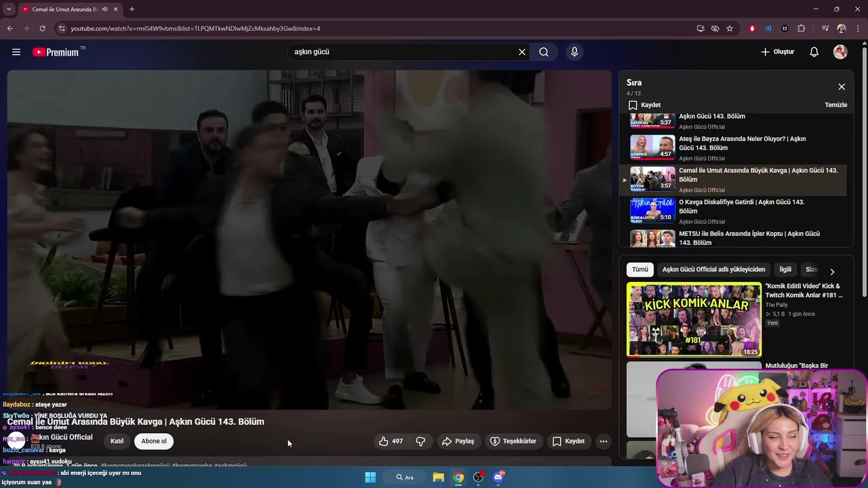868x488 pixels.
Task: Open the site information icon in address bar
Action: pos(62,28)
